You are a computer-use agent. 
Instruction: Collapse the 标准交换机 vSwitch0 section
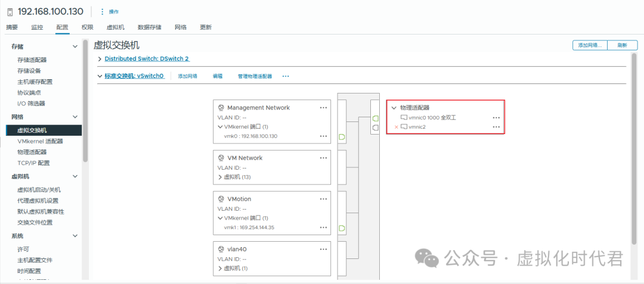point(100,76)
